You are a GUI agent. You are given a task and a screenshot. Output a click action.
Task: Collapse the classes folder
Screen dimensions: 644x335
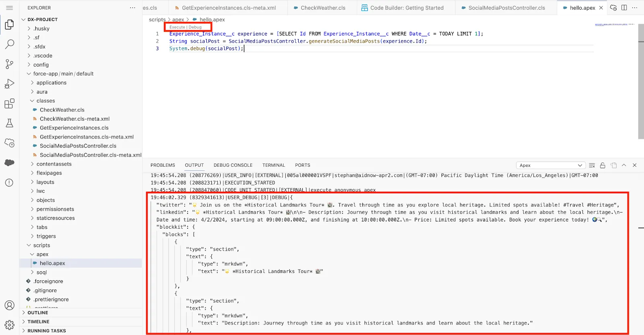click(x=45, y=101)
